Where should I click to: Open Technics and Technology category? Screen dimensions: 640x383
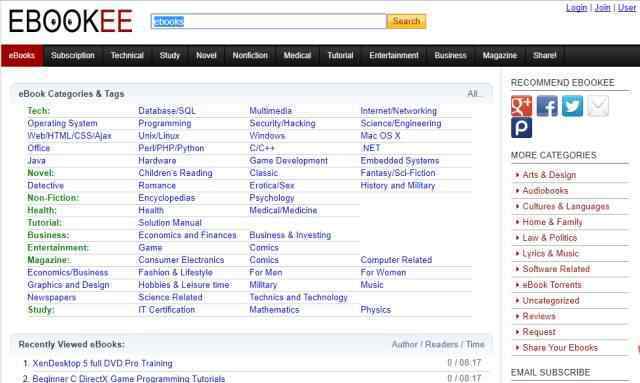click(298, 298)
